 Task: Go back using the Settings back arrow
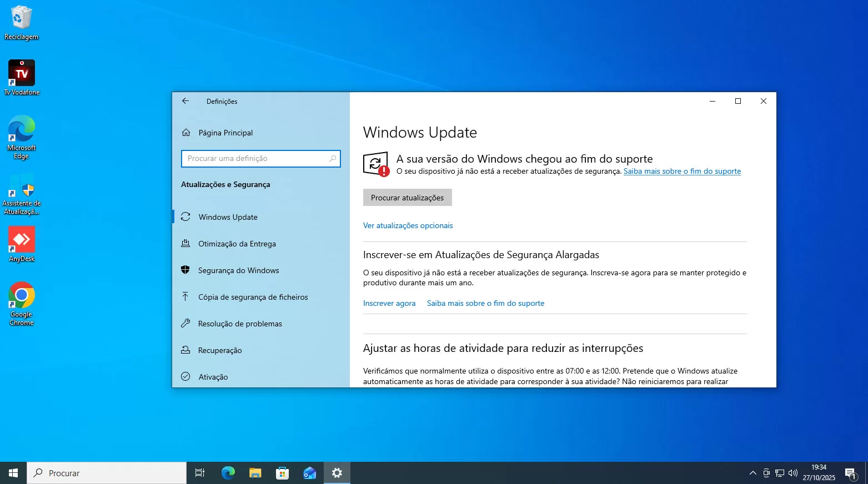click(x=185, y=101)
